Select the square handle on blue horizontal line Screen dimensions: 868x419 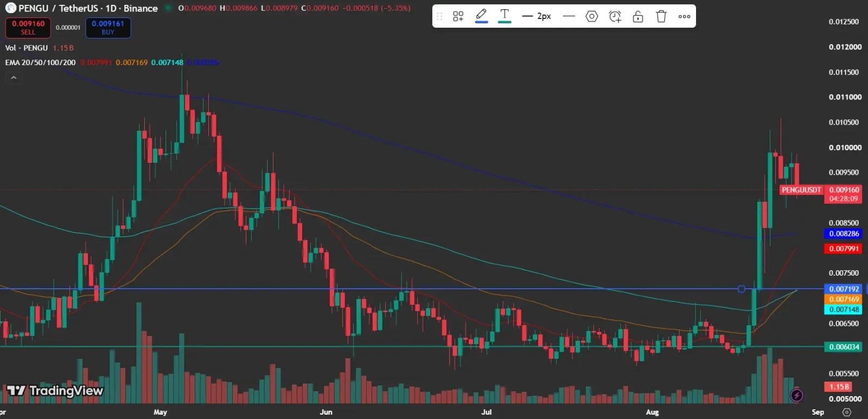(742, 289)
